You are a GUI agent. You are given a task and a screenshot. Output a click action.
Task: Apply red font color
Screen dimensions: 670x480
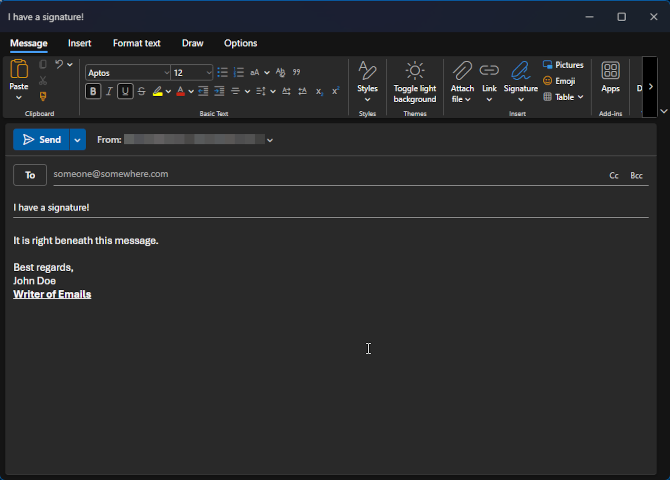tap(180, 91)
